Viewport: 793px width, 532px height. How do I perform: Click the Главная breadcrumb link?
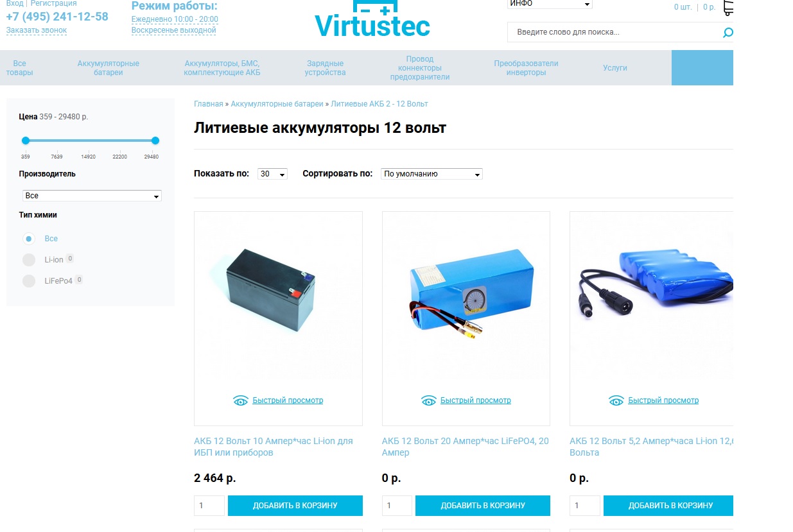[209, 104]
